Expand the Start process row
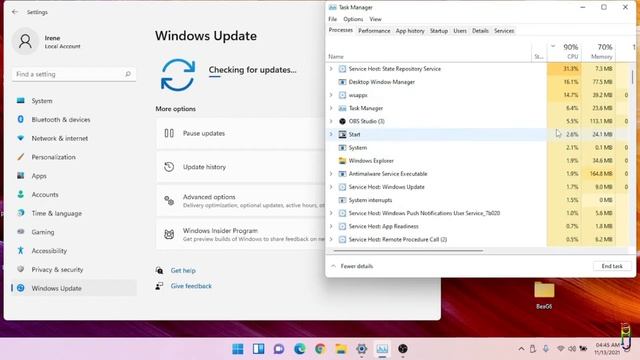The image size is (640, 360). coord(331,134)
